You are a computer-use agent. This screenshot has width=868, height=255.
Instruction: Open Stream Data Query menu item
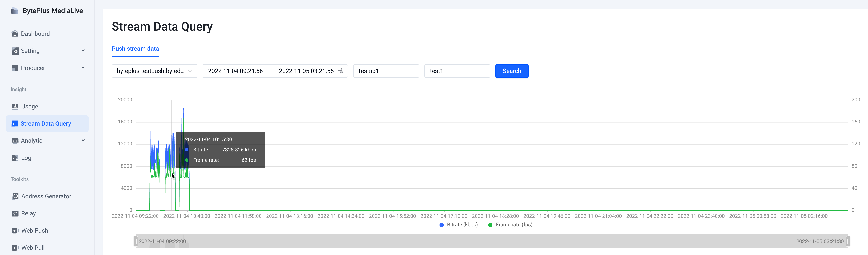[46, 124]
